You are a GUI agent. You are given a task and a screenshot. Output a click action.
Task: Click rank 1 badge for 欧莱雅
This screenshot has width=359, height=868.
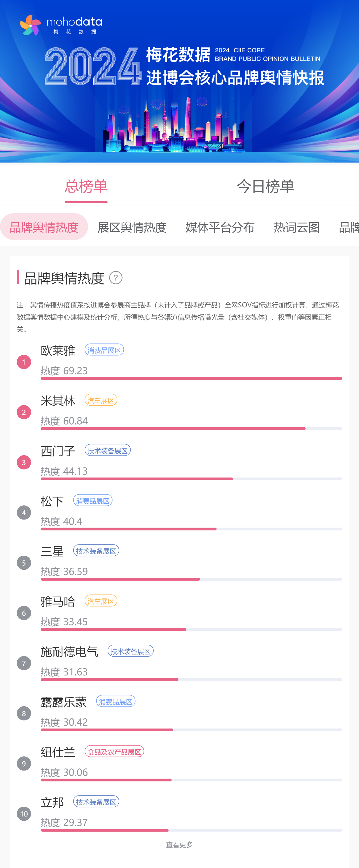24,362
